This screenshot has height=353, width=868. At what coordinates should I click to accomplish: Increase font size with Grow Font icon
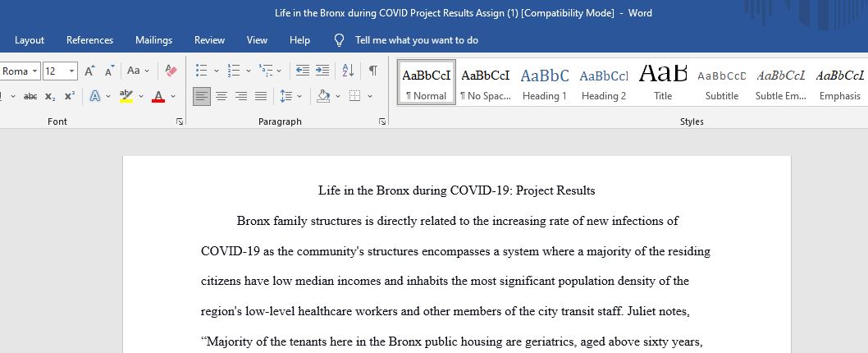89,71
